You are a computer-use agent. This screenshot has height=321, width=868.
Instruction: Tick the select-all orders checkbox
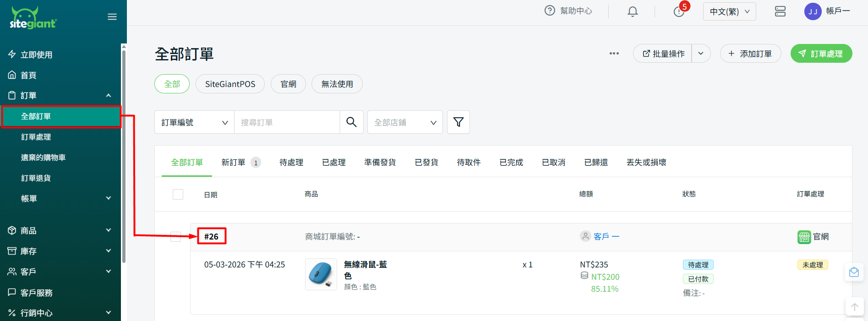pyautogui.click(x=178, y=195)
